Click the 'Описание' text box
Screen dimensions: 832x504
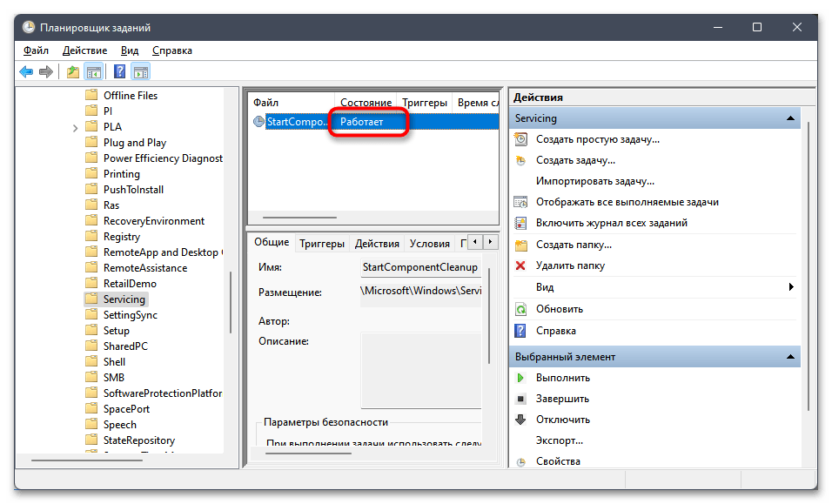tap(420, 370)
